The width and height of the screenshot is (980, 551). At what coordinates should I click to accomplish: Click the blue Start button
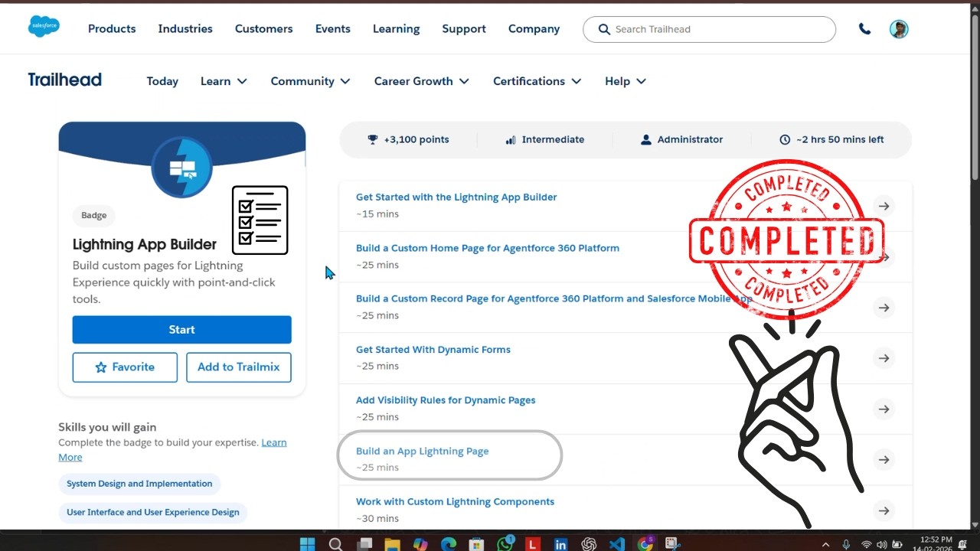pos(181,330)
